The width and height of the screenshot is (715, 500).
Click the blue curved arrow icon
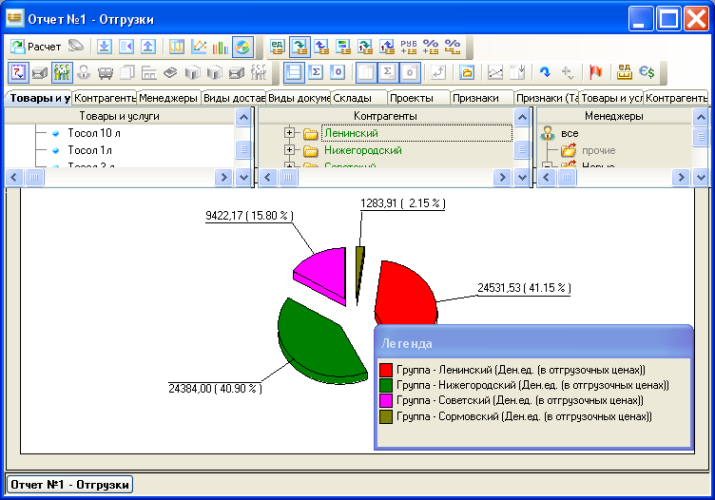545,72
